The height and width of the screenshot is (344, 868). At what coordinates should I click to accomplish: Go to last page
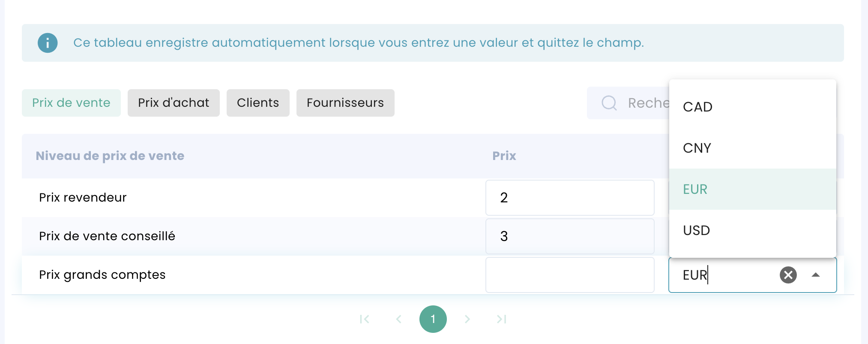(x=502, y=319)
